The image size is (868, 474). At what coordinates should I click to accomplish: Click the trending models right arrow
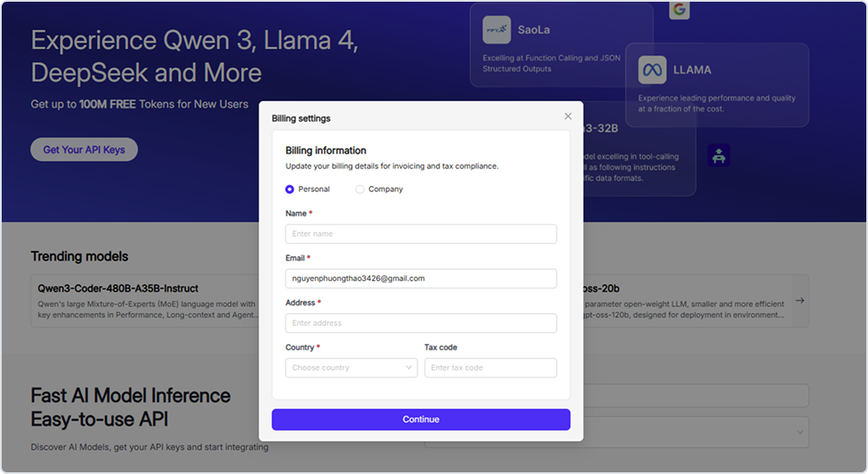pos(800,301)
